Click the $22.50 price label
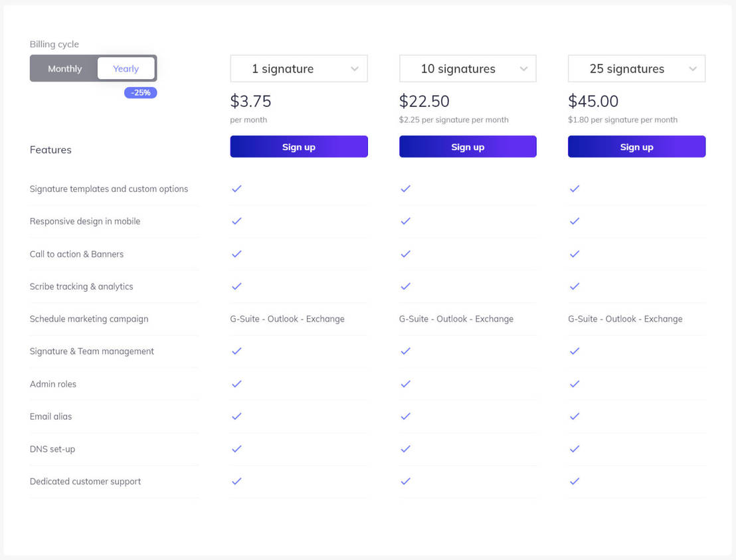This screenshot has width=736, height=560. (x=424, y=101)
